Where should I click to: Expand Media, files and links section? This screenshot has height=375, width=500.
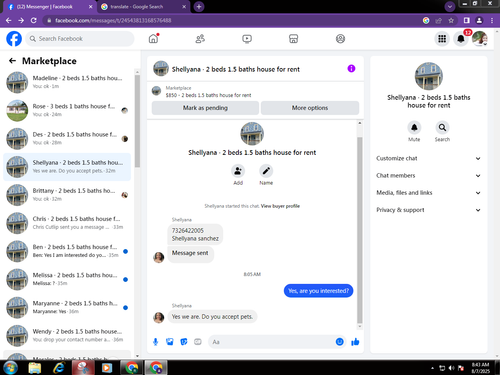tap(428, 193)
